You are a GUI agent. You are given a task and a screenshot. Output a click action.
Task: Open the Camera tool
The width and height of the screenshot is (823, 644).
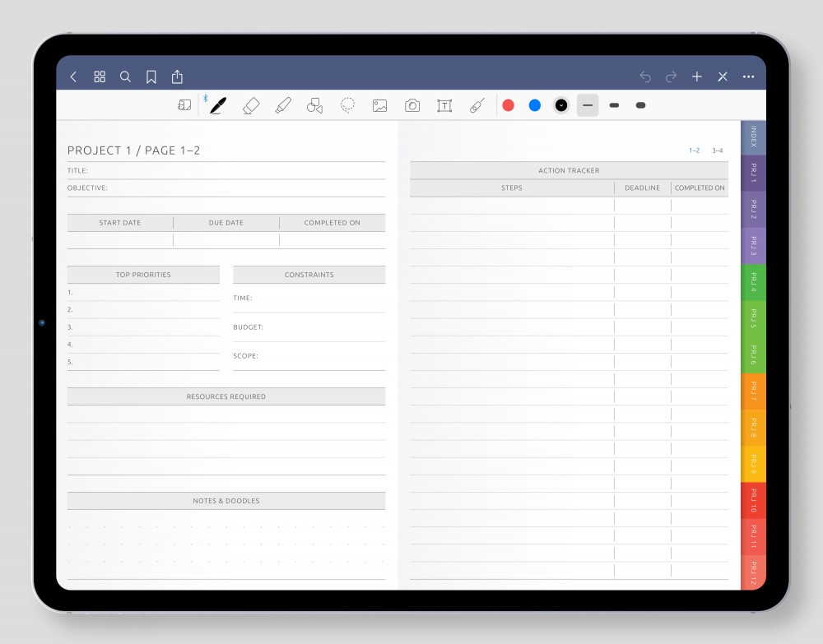(412, 106)
